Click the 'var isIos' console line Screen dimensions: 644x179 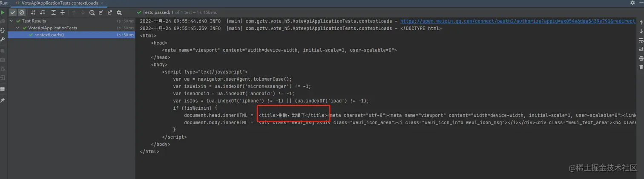271,101
